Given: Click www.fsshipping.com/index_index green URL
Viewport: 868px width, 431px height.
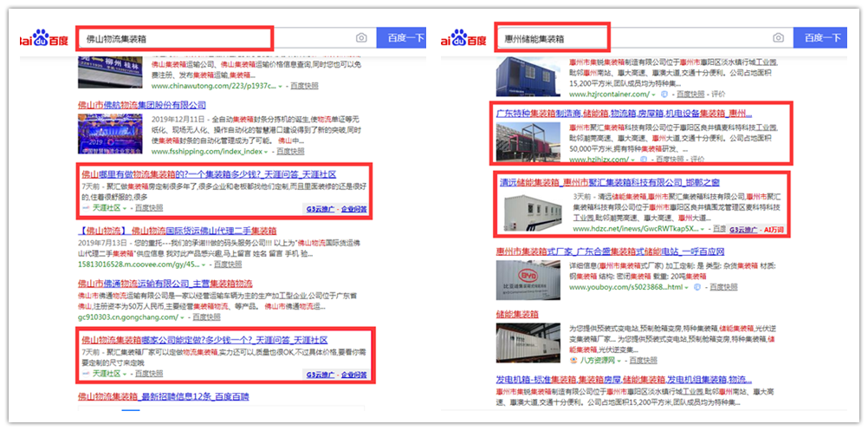Looking at the screenshot, I should point(206,151).
